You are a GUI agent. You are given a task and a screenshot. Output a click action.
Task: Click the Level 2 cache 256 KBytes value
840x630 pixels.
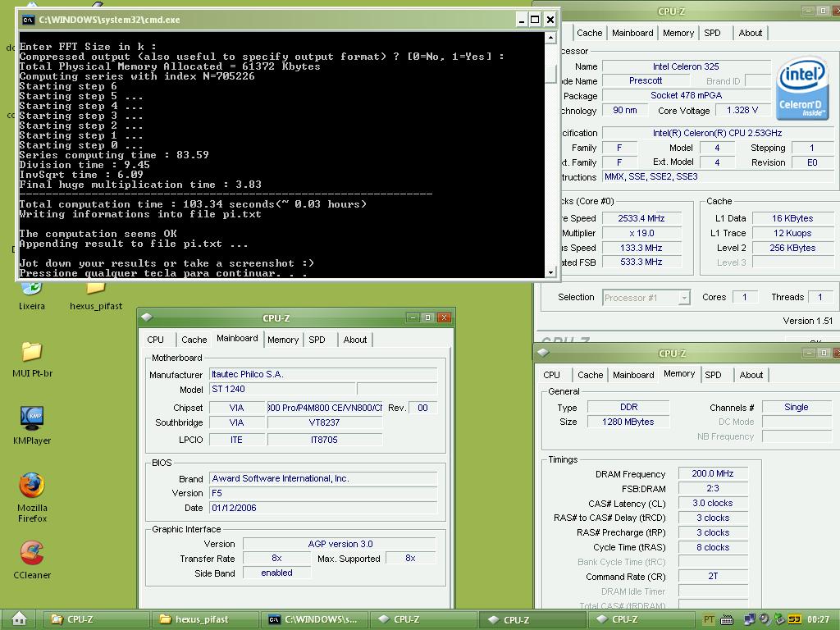pos(793,248)
